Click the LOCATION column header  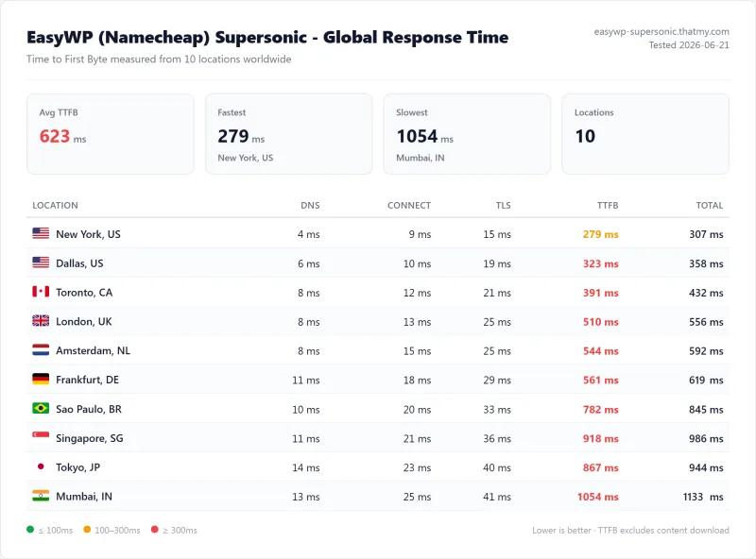tap(55, 205)
